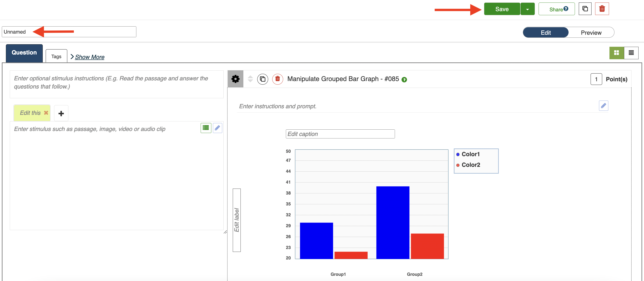Viewport: 644px width, 281px height.
Task: Click the green list icon in the stimulus box
Action: [206, 128]
